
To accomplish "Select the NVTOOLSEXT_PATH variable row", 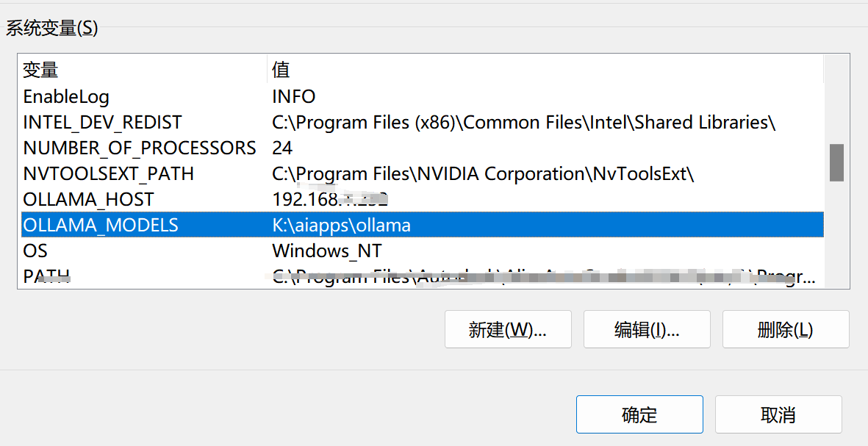I will pyautogui.click(x=423, y=173).
